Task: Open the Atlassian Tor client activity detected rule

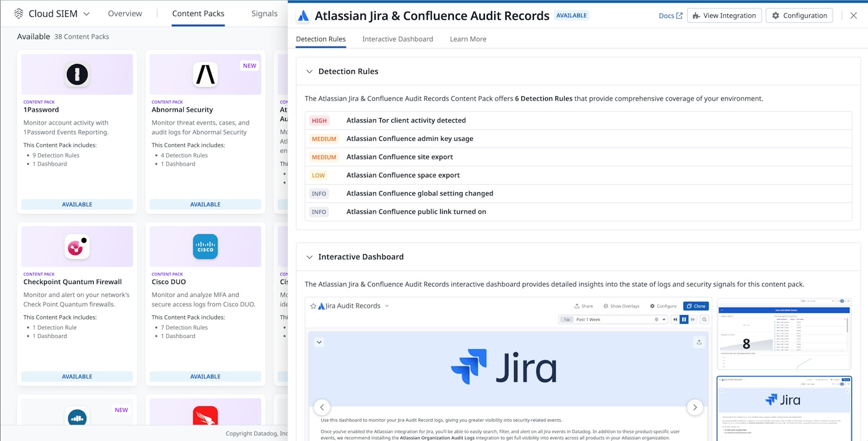Action: tap(578, 120)
